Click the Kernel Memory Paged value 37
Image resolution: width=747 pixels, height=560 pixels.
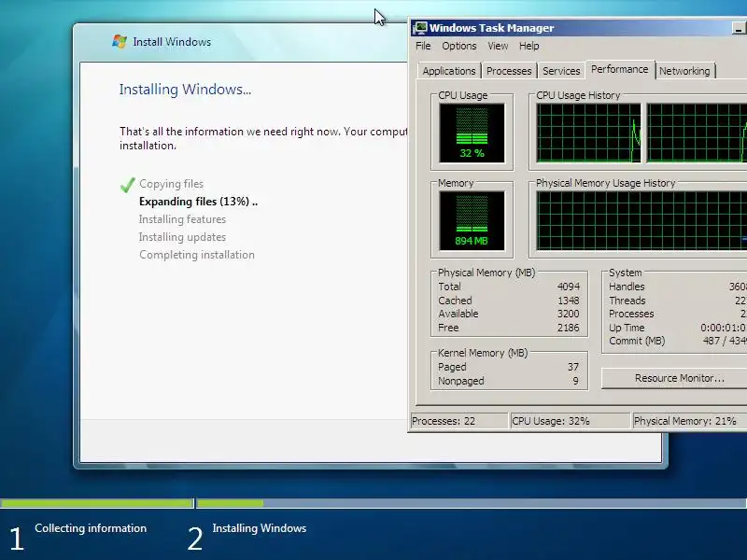point(573,367)
